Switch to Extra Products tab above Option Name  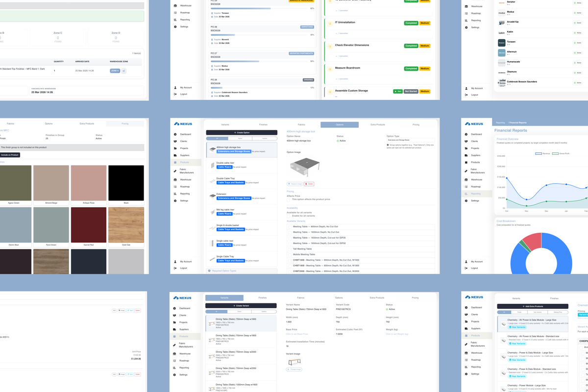pyautogui.click(x=378, y=125)
